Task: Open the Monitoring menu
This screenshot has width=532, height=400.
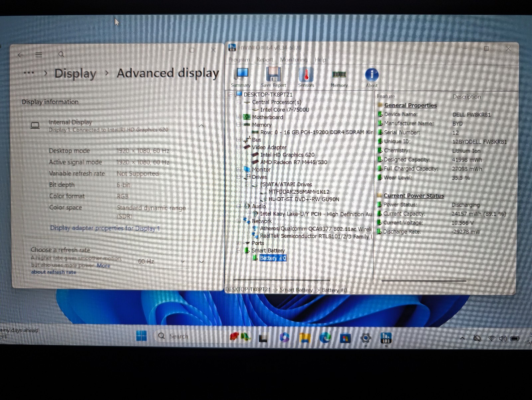Action: [294, 60]
